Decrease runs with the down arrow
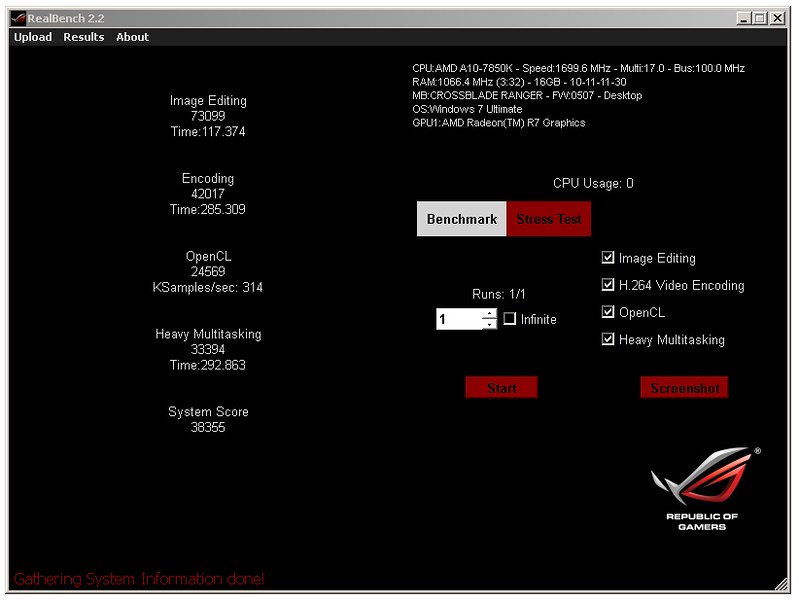 (x=489, y=325)
